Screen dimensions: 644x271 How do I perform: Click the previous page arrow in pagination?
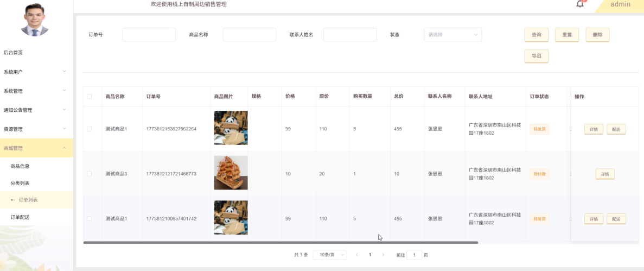coord(357,255)
